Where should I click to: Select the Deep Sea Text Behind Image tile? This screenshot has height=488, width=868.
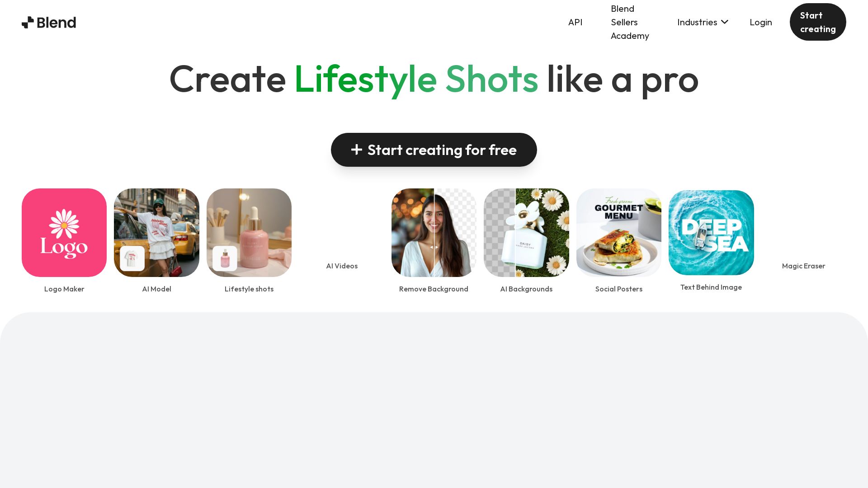[711, 233]
